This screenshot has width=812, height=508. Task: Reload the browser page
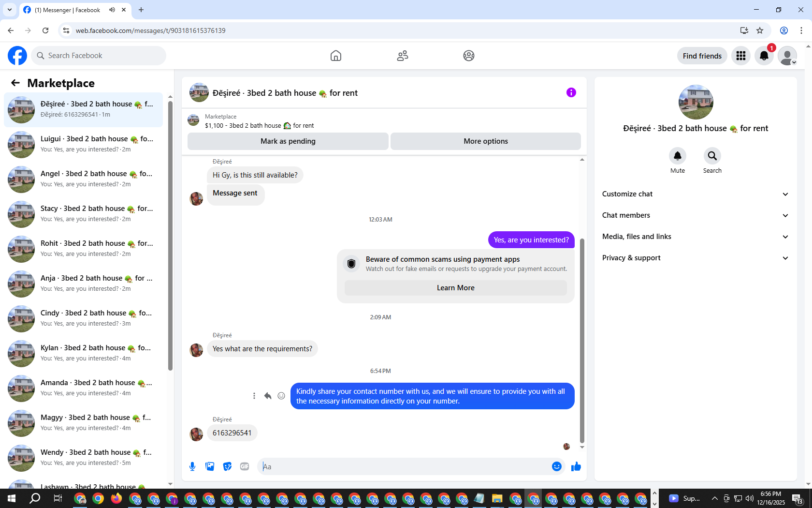[45, 30]
